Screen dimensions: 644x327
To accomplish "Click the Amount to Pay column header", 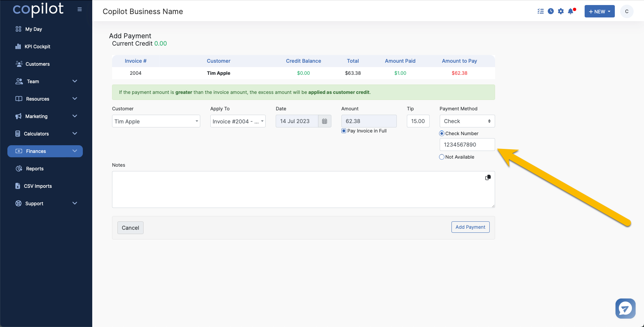I will tap(459, 61).
